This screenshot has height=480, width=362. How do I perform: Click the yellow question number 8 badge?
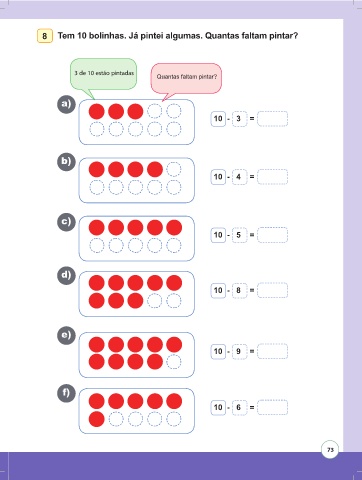[45, 36]
